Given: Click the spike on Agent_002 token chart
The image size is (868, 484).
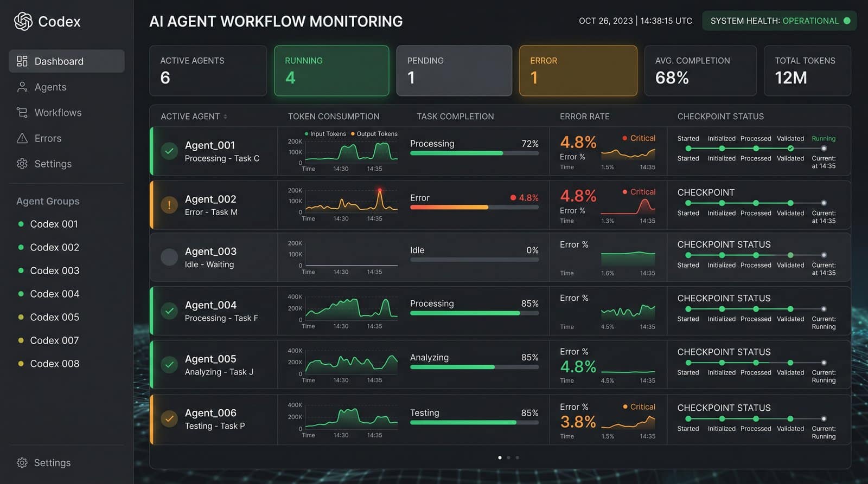Looking at the screenshot, I should click(x=379, y=191).
